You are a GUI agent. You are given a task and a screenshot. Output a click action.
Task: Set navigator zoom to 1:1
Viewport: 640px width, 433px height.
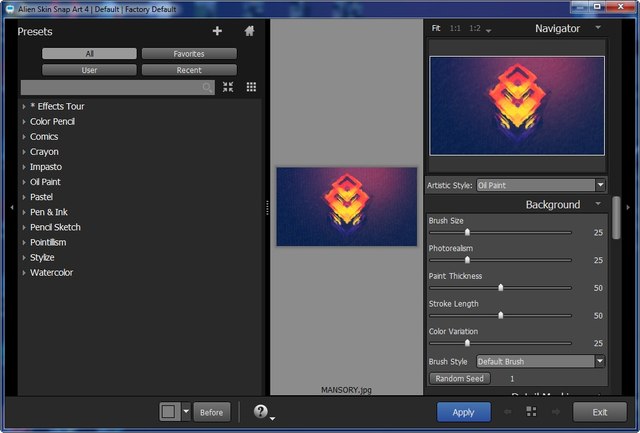point(455,29)
